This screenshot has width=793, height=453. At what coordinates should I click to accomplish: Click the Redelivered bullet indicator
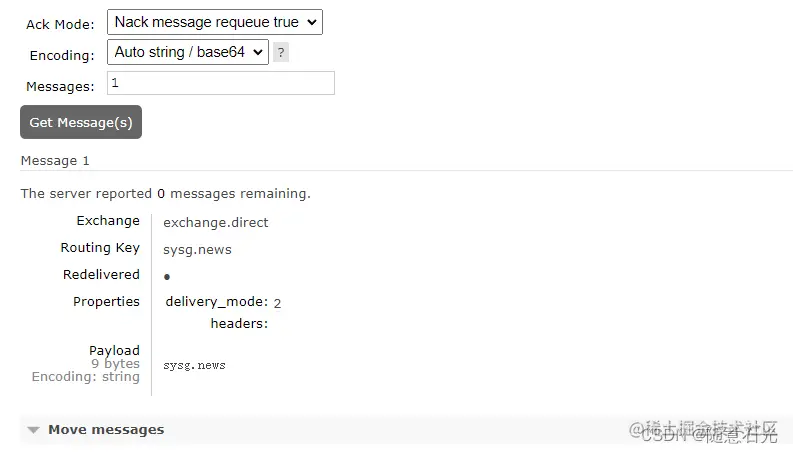[167, 277]
